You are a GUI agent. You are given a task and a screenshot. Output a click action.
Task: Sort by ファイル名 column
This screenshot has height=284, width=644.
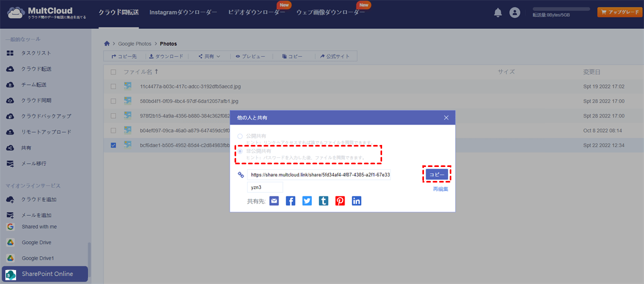(141, 72)
